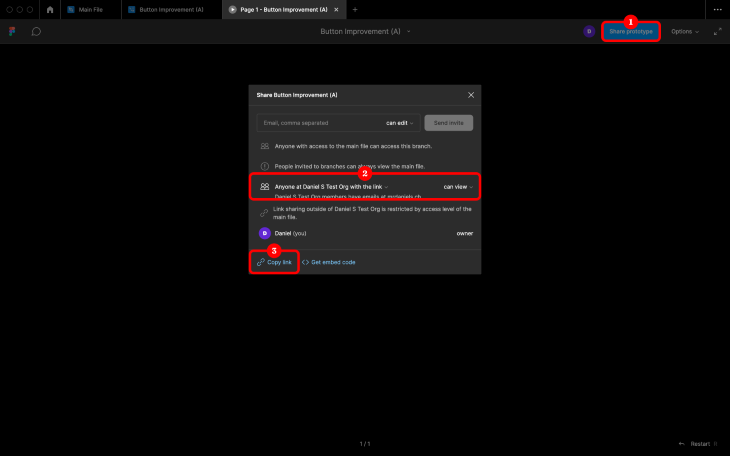Viewport: 730px width, 456px height.
Task: Enter fullscreen with the expand arrows icon
Action: click(x=717, y=32)
